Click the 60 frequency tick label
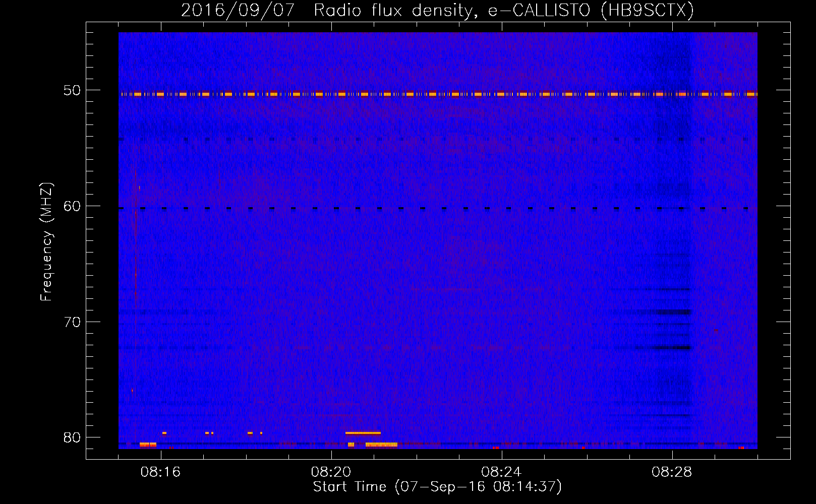Image resolution: width=816 pixels, height=504 pixels. [x=72, y=206]
